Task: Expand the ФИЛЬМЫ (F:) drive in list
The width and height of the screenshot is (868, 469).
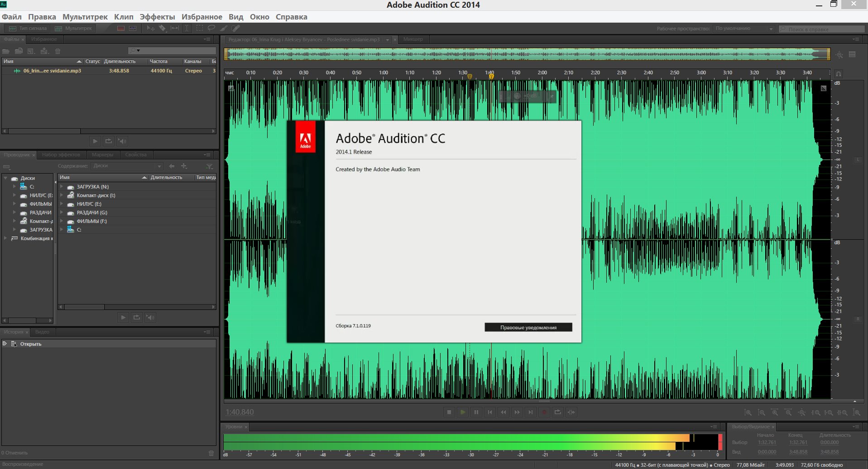Action: (x=62, y=221)
